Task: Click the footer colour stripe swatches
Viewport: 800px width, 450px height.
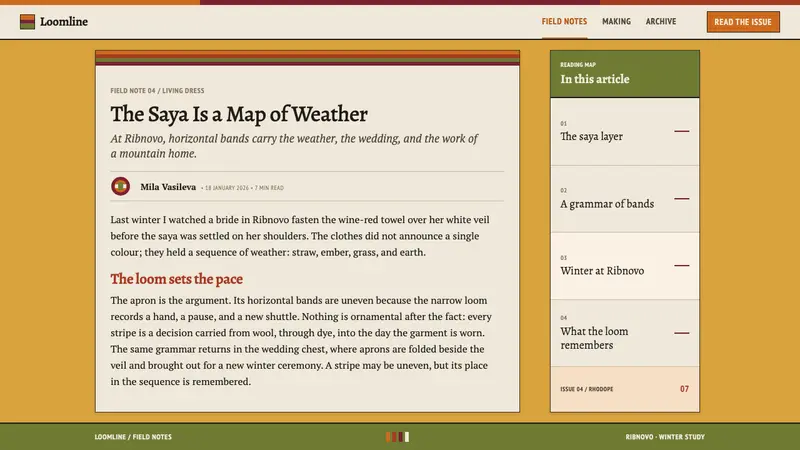Action: coord(397,437)
